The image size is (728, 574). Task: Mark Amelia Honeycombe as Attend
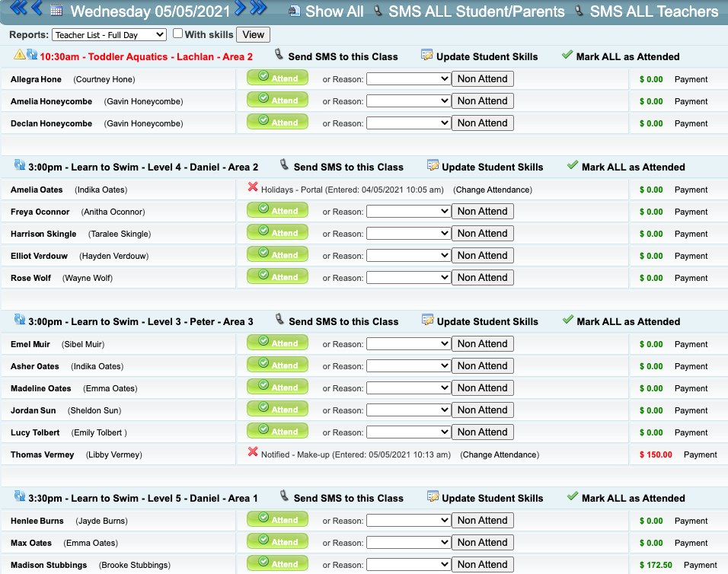[x=278, y=100]
